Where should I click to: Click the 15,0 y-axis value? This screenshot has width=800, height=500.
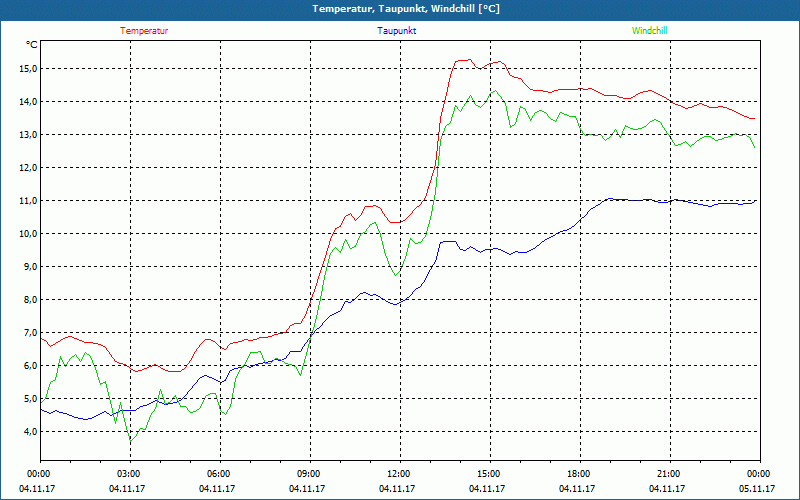tap(29, 69)
